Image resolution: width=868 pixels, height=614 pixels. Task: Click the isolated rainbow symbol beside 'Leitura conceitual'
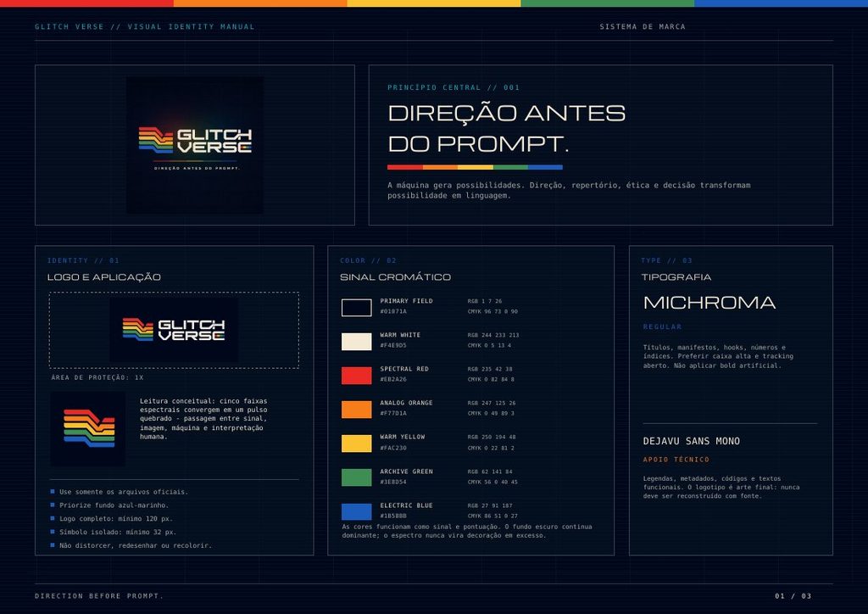tap(88, 429)
